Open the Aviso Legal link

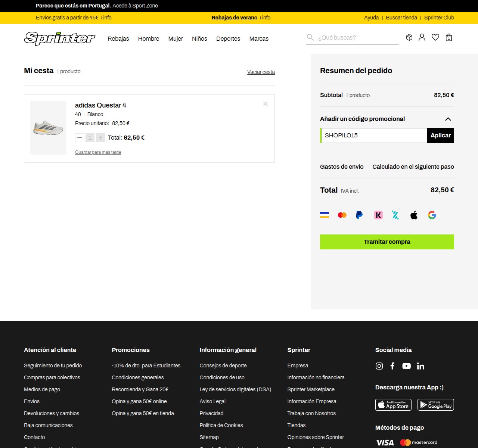point(212,401)
